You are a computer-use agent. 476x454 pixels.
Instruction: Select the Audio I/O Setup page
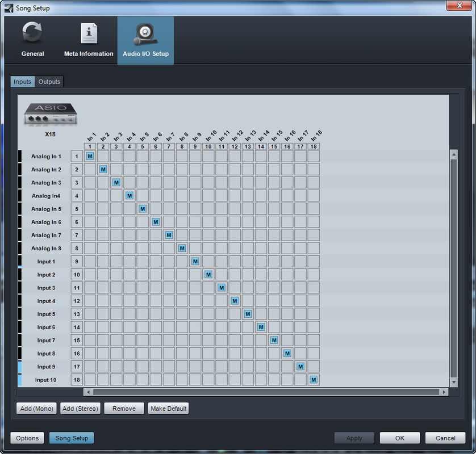click(146, 40)
